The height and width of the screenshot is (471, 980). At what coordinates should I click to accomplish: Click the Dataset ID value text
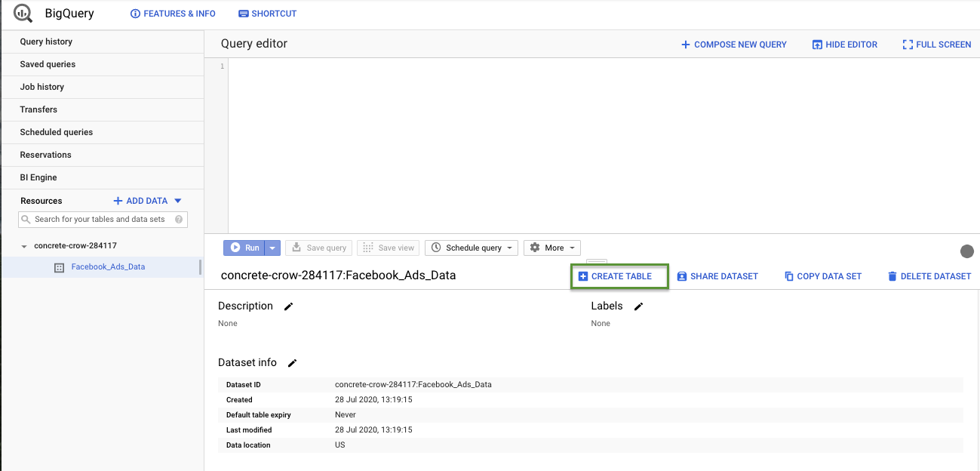point(413,384)
